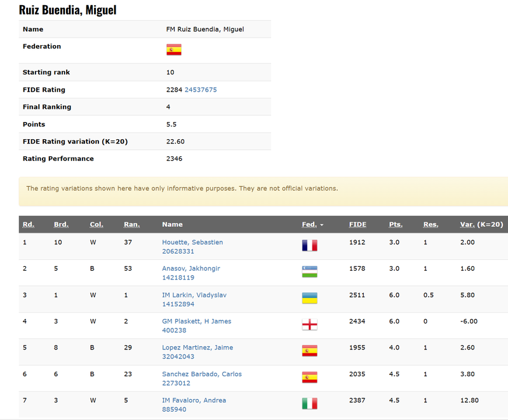508x420 pixels.
Task: Open Anasov, Jakhongir player link
Action: [190, 269]
